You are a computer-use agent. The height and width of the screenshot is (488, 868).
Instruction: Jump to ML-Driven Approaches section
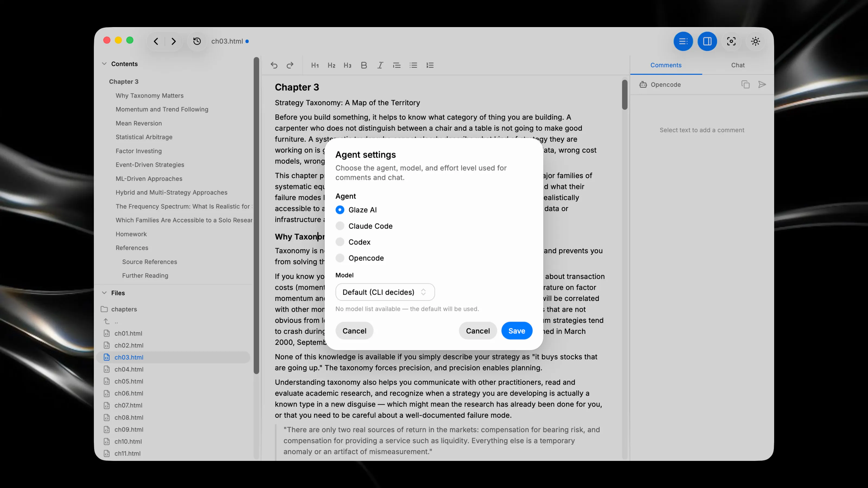point(149,178)
